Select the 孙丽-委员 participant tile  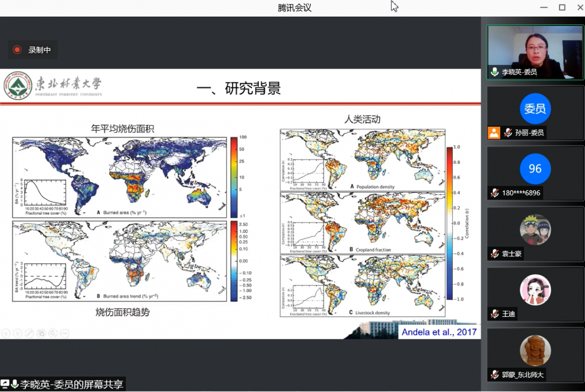pos(535,113)
